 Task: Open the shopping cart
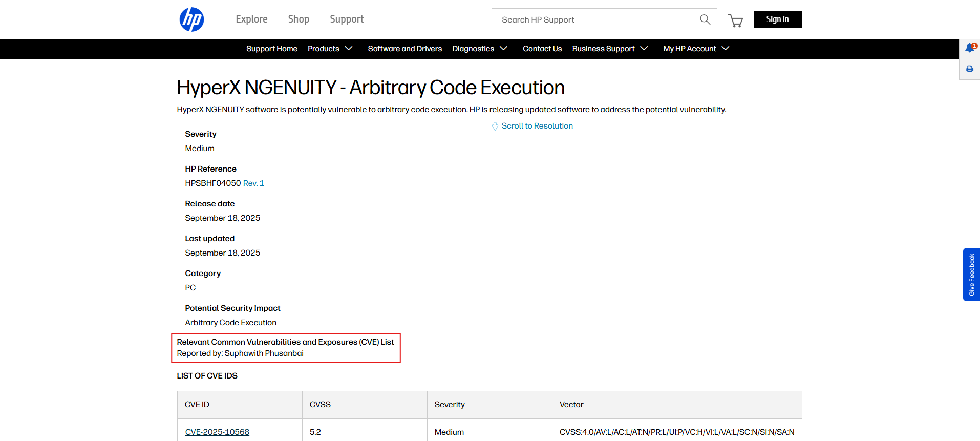736,20
